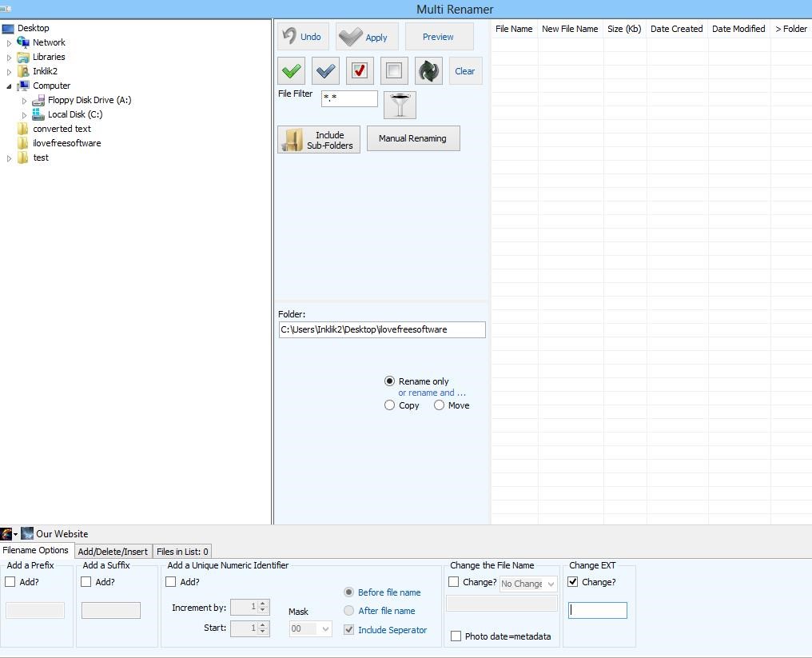Click the test folder icon
Screen dimensions: 812x658
23,158
